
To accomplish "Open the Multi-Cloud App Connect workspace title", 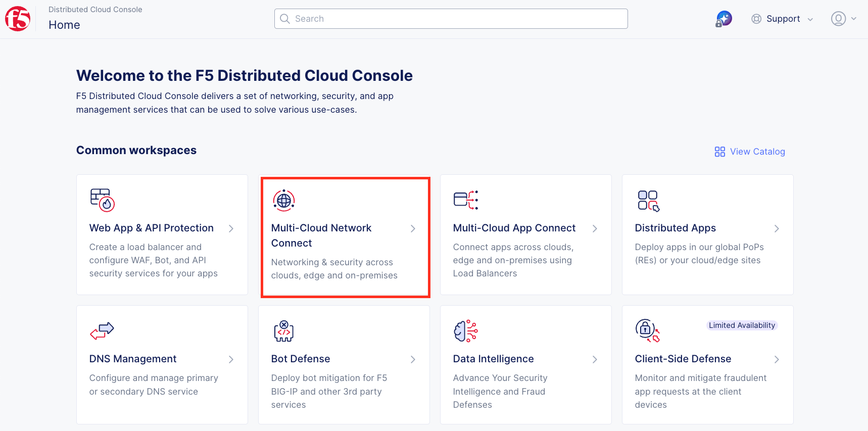I will 514,228.
